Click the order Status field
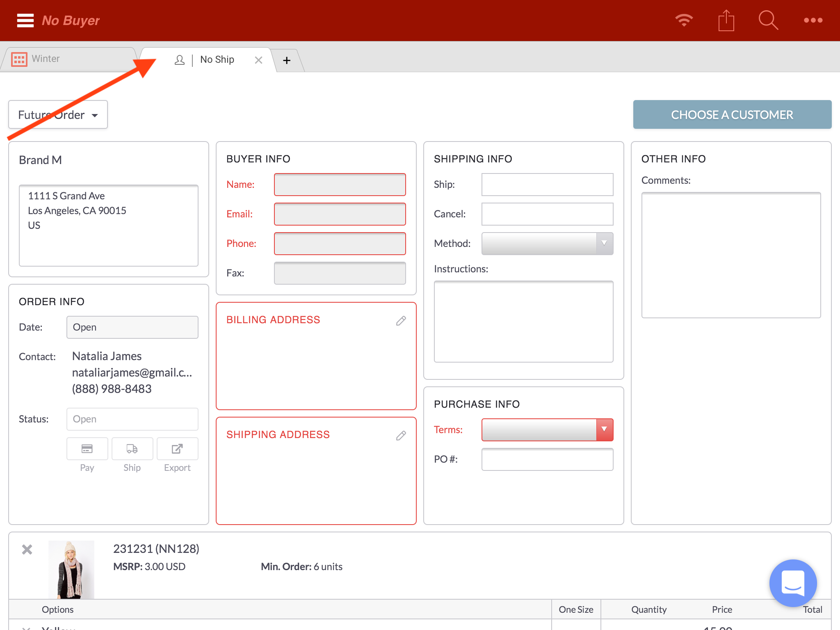Image resolution: width=840 pixels, height=630 pixels. click(x=132, y=419)
